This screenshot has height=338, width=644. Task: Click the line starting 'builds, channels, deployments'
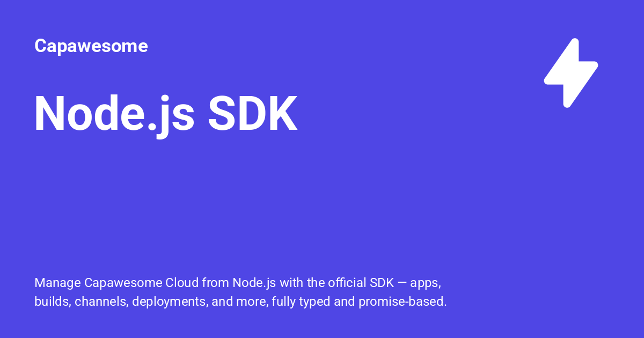coord(240,302)
